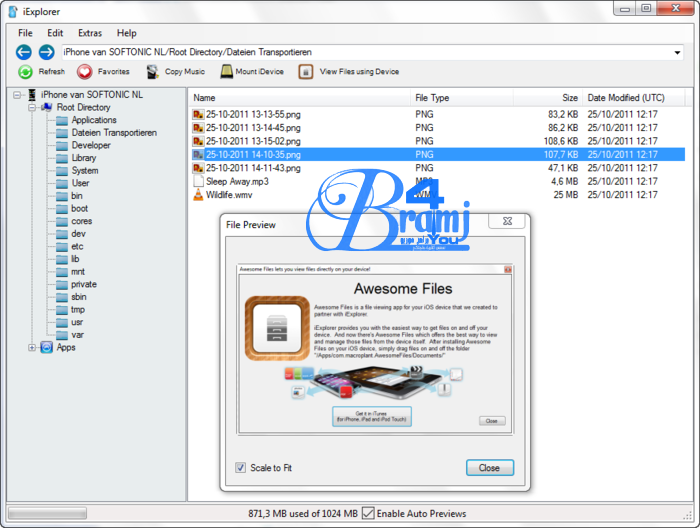Click the var folder icon
This screenshot has width=700, height=528.
pos(62,335)
